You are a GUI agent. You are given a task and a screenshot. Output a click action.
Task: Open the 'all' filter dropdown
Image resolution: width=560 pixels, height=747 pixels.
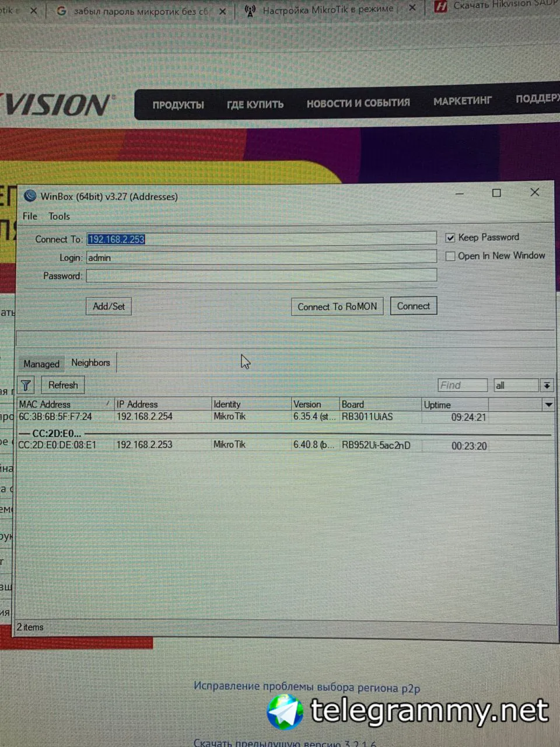coord(547,385)
